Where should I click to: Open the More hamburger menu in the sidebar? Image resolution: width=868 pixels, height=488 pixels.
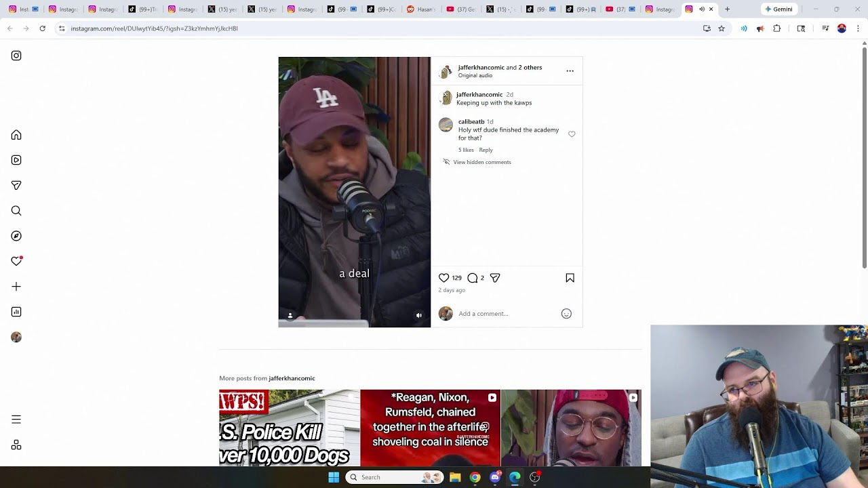coord(16,420)
